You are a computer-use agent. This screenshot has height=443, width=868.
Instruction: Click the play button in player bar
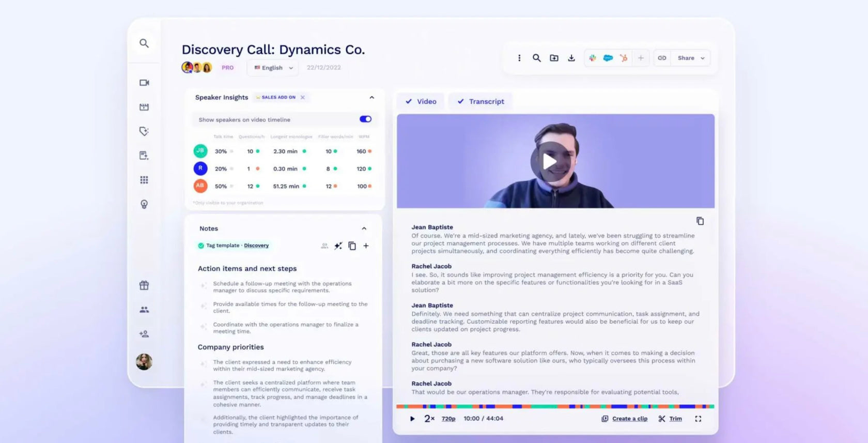click(412, 419)
